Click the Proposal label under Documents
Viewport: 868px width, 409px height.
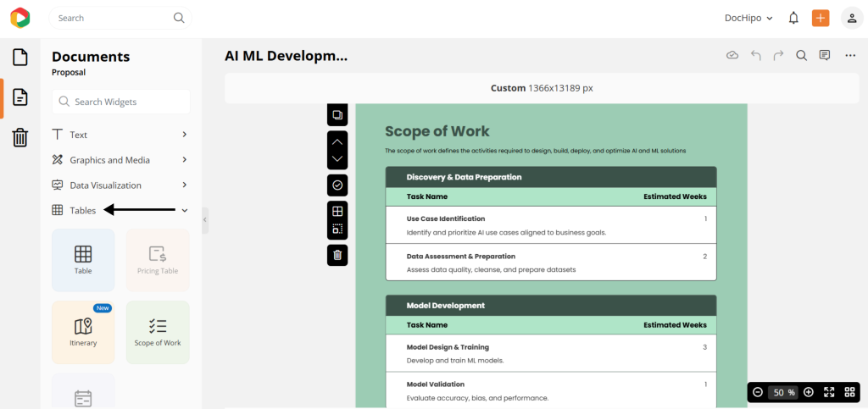pyautogui.click(x=69, y=73)
